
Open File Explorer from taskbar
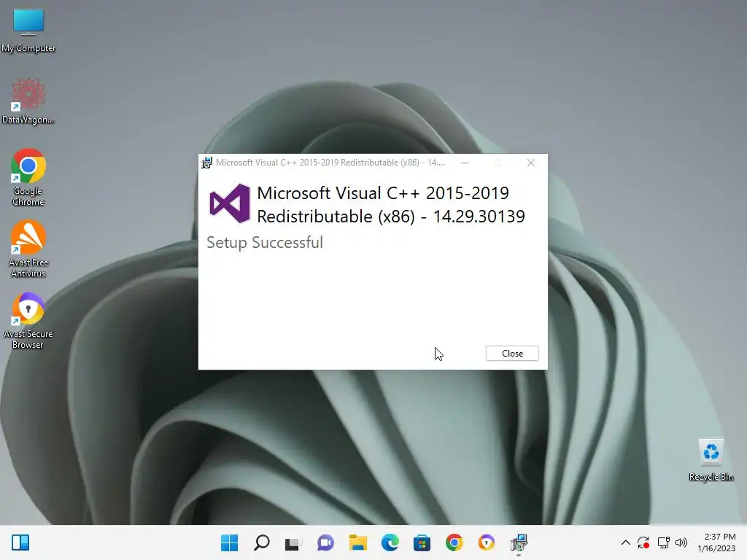coord(357,542)
